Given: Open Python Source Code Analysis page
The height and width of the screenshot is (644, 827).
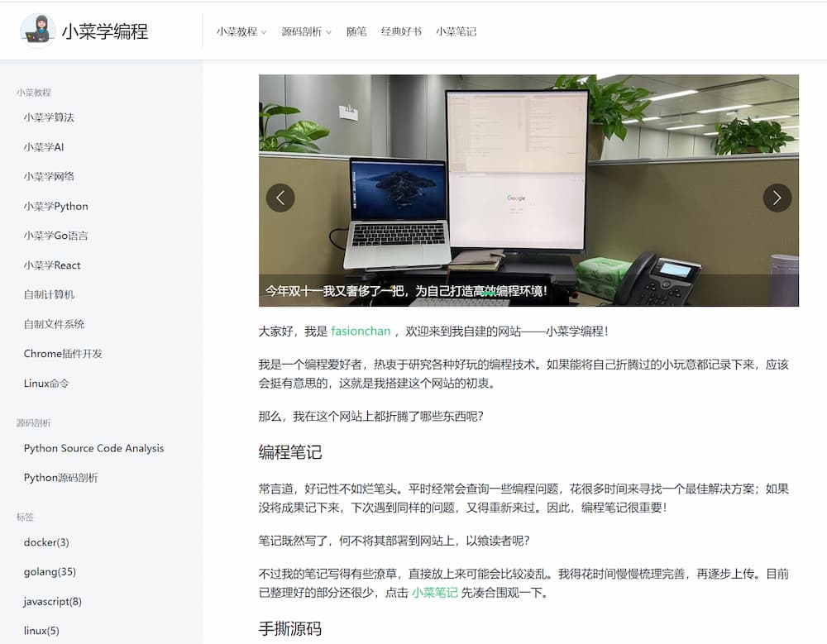Looking at the screenshot, I should point(93,447).
